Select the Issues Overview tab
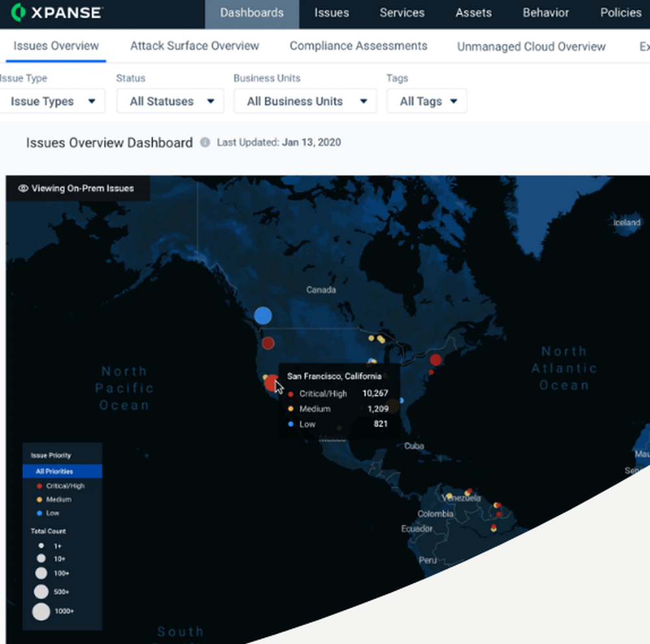This screenshot has width=650, height=644. coord(56,46)
